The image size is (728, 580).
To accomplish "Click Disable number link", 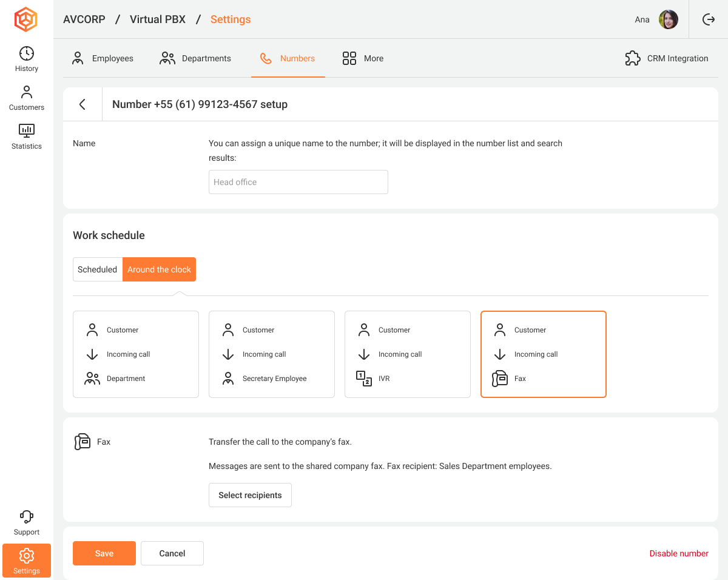I will [679, 553].
